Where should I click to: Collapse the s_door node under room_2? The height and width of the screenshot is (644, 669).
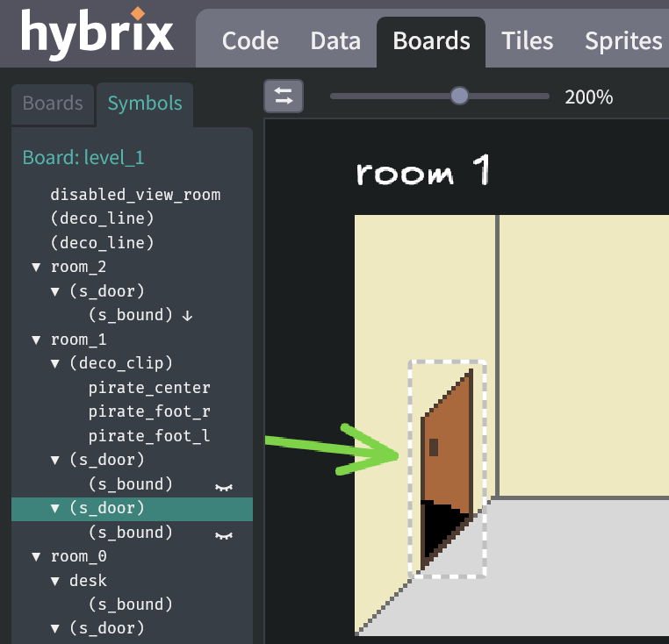coord(55,291)
